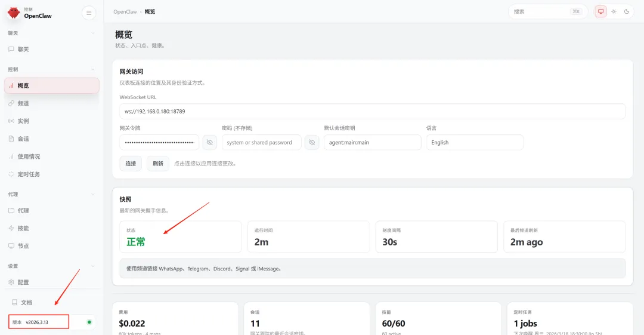Click the 网关令牌 token field
Viewport: 644px width, 335px height.
click(x=159, y=142)
